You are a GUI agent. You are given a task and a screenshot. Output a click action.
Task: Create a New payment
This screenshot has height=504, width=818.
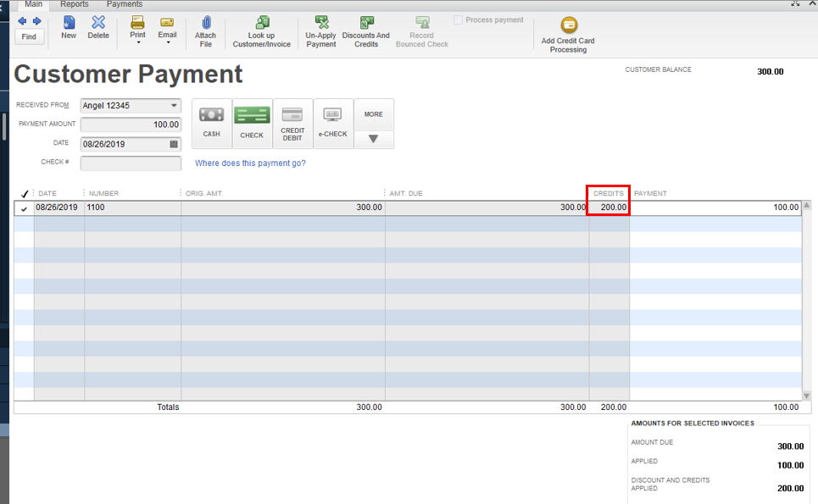pyautogui.click(x=69, y=27)
